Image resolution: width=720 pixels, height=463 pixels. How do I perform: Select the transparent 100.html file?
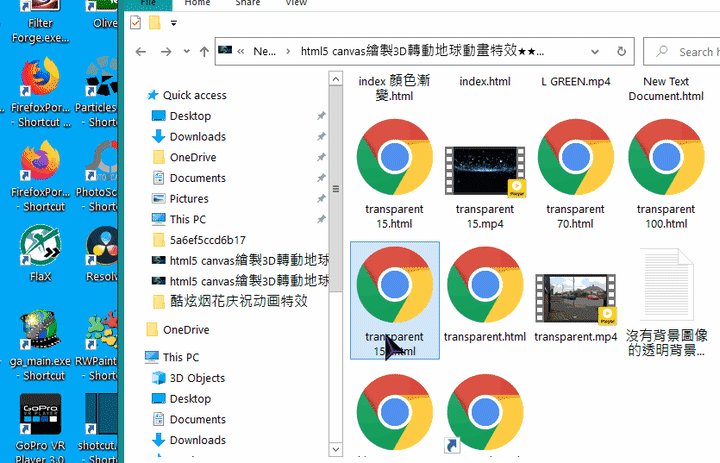666,158
